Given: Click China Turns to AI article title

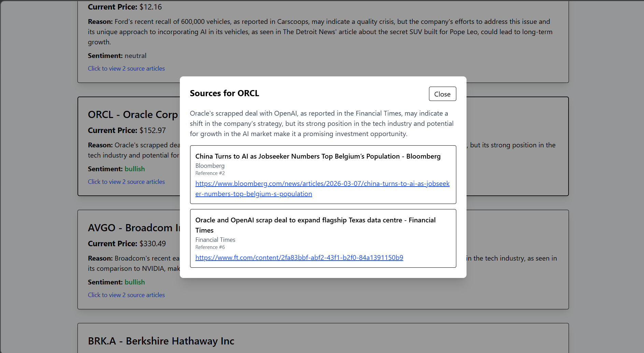Looking at the screenshot, I should (318, 156).
